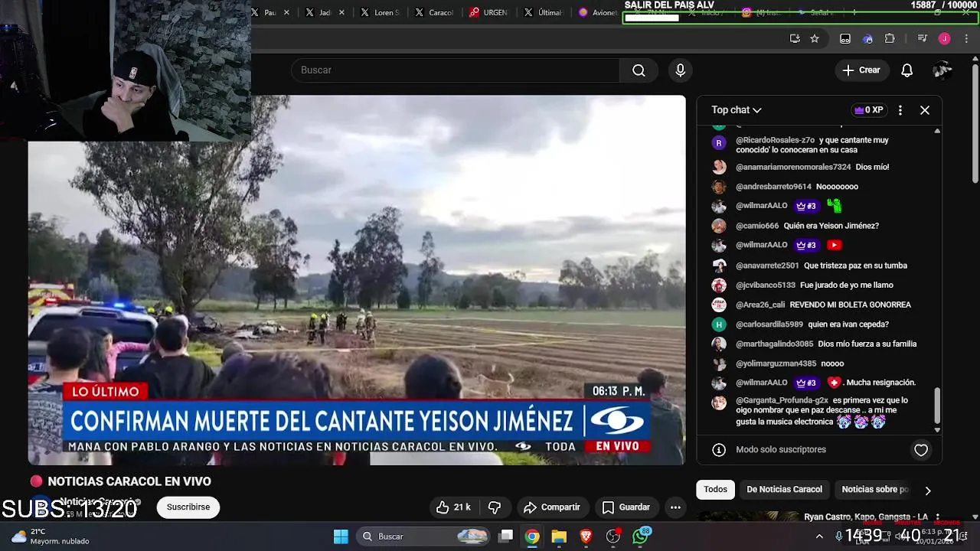
Task: Open the weather widget showing 21°C
Action: tap(51, 536)
